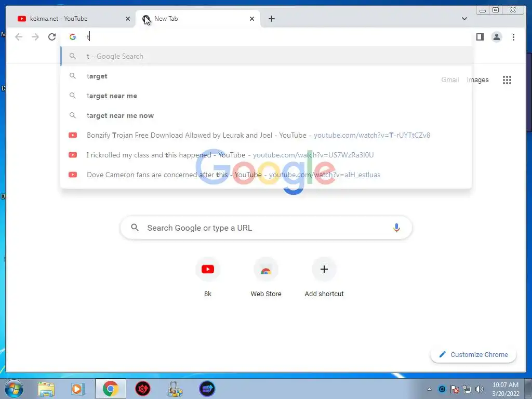
Task: Open a new tab with the plus button
Action: coord(271,19)
